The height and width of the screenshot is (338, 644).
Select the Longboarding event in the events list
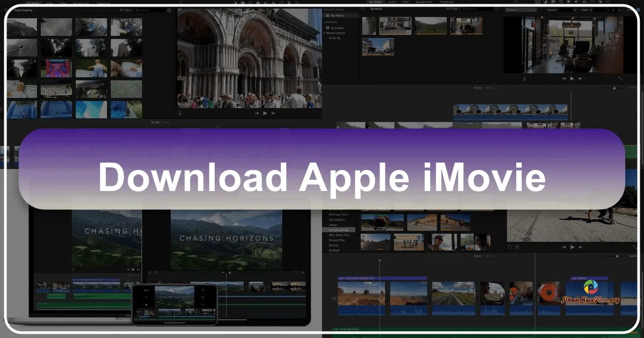point(338,229)
